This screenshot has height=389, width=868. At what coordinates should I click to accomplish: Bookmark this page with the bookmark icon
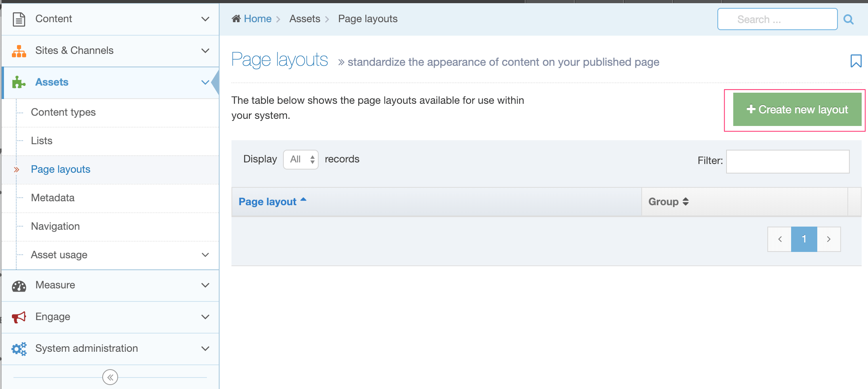(856, 61)
